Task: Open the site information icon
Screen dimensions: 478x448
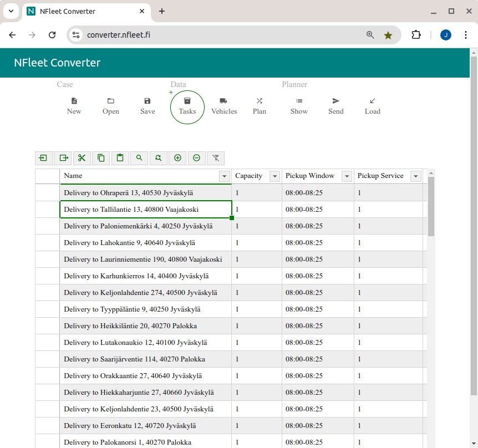Action: pos(76,35)
